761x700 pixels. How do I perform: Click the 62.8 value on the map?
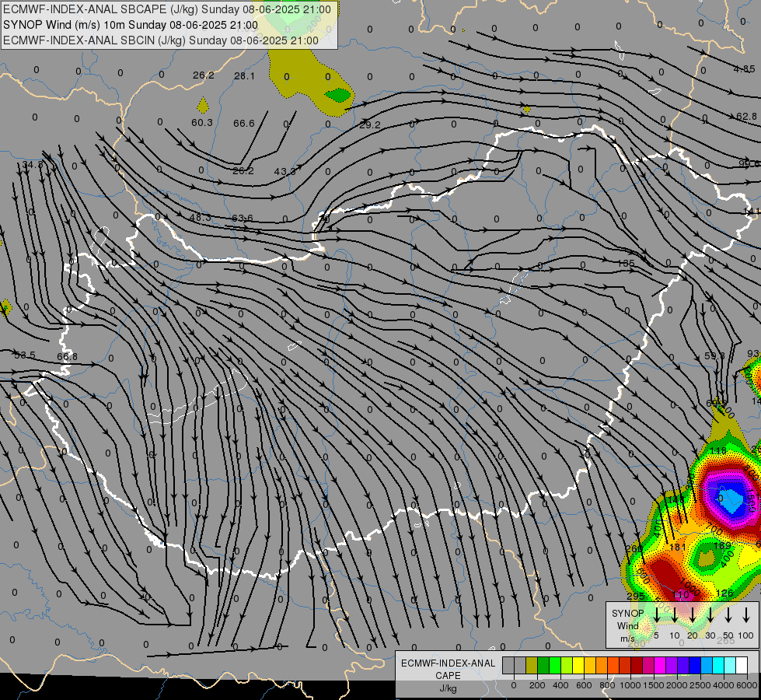pos(746,116)
